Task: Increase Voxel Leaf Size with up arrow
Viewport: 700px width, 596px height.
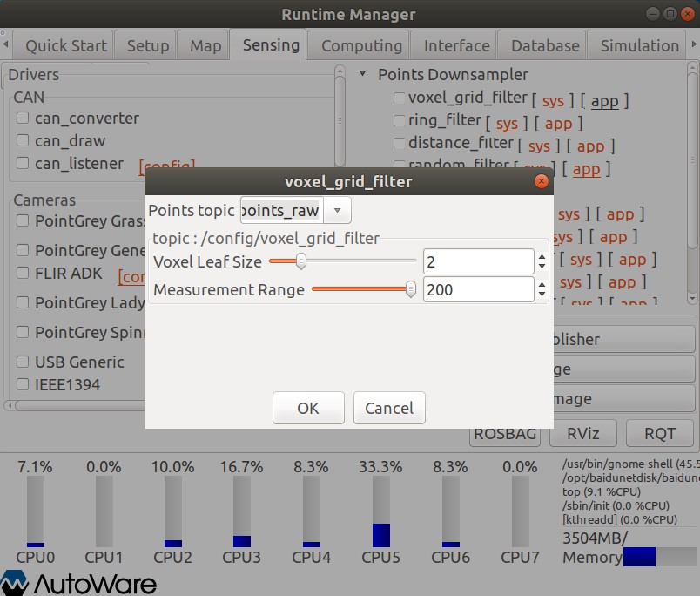Action: pos(542,257)
